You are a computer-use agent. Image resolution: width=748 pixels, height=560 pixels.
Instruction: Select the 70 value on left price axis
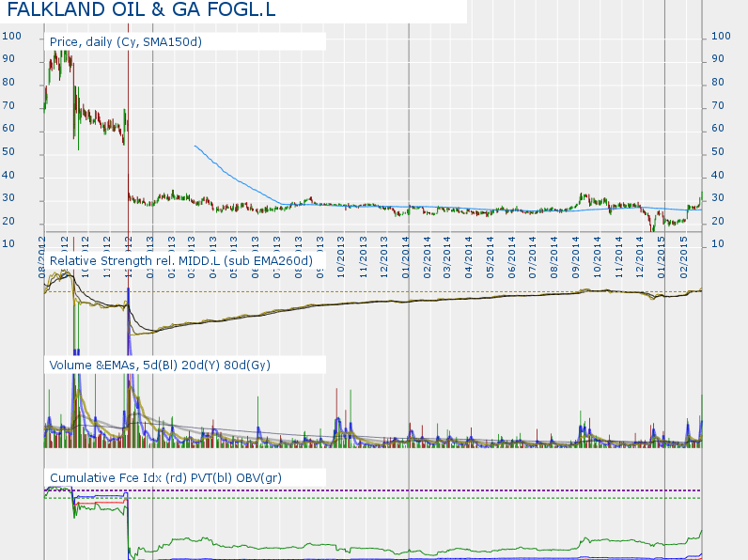(x=8, y=105)
